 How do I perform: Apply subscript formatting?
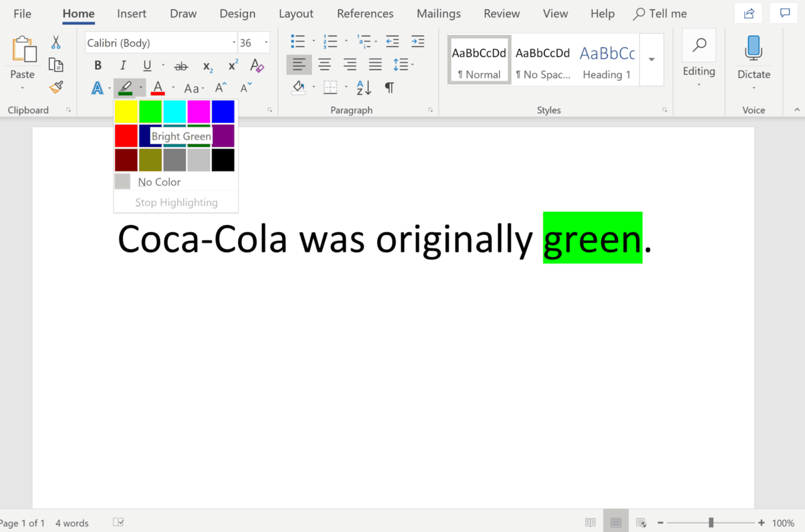[x=208, y=66]
